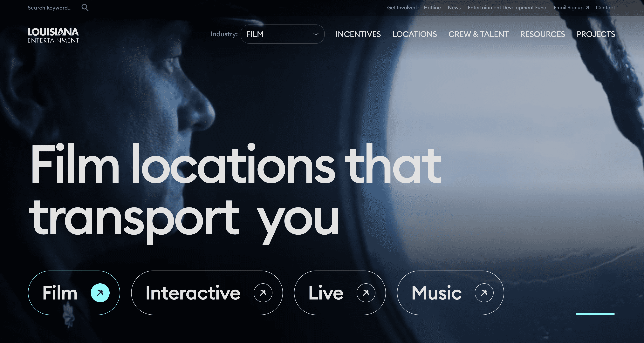Go to CREW & TALENT section
Image resolution: width=644 pixels, height=343 pixels.
click(x=478, y=34)
